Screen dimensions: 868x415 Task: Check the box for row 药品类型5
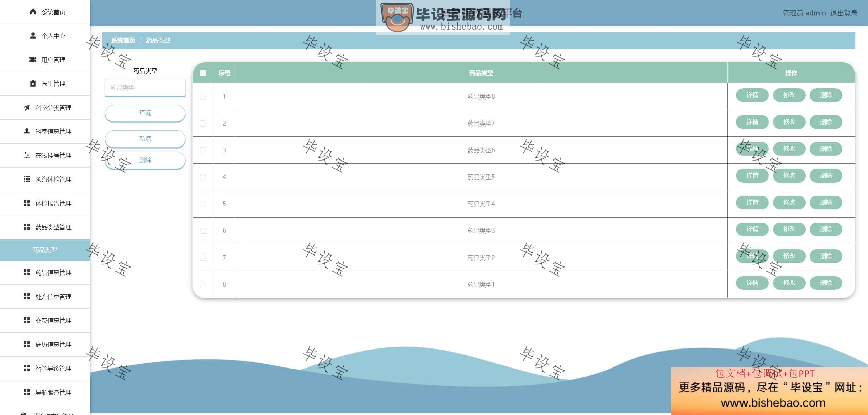pos(203,177)
